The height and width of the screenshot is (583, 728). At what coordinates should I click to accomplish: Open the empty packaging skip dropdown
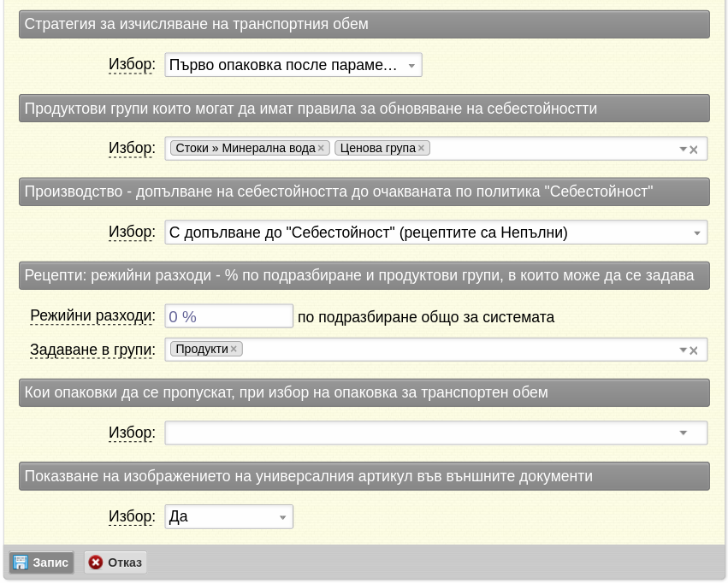[x=436, y=433]
